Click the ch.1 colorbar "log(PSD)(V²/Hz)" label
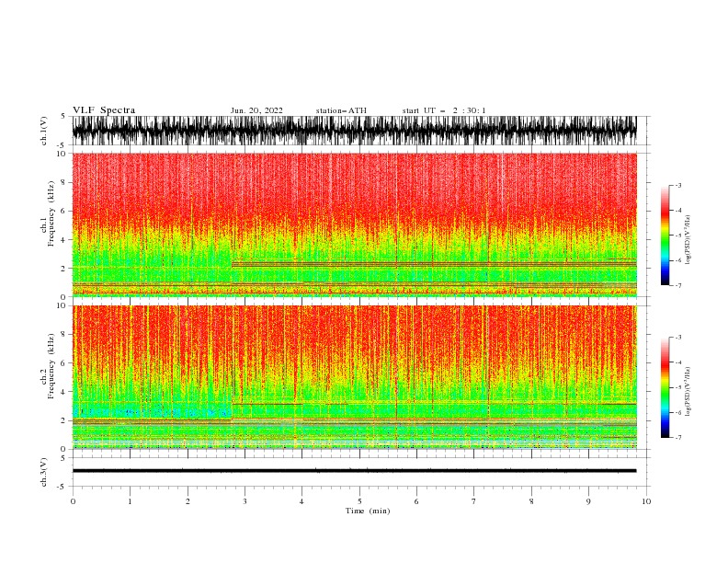728x563 pixels. pos(688,240)
